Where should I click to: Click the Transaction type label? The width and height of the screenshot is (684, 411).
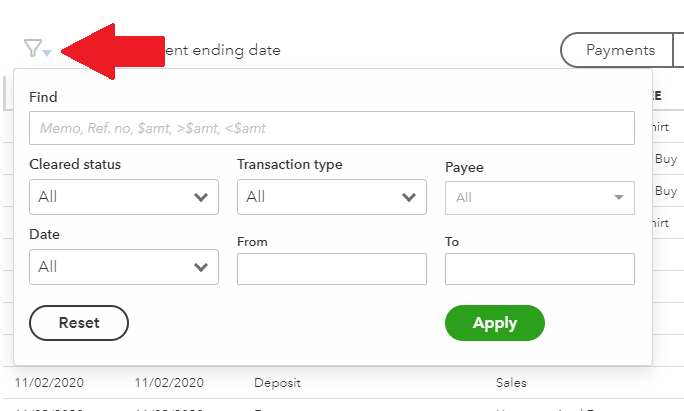point(289,164)
